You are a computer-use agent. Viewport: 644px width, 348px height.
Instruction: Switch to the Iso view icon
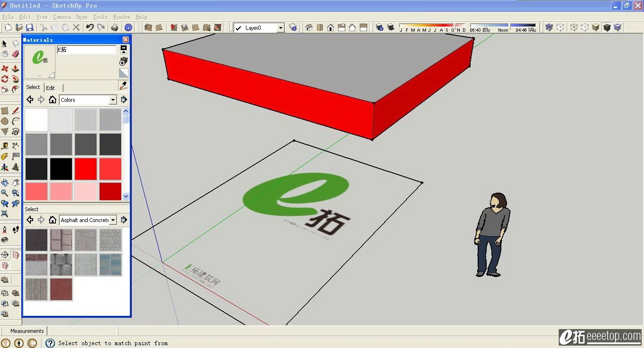(x=309, y=27)
